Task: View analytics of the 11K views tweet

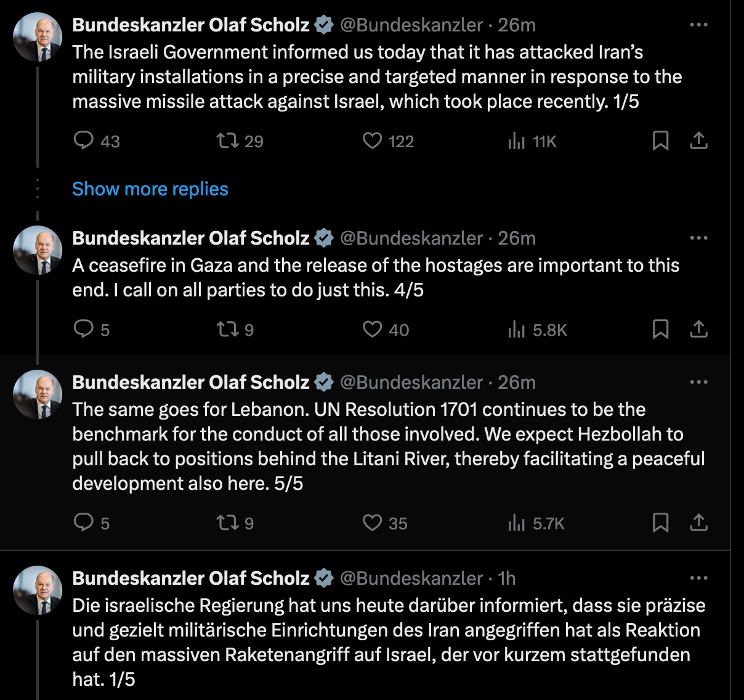Action: point(516,142)
